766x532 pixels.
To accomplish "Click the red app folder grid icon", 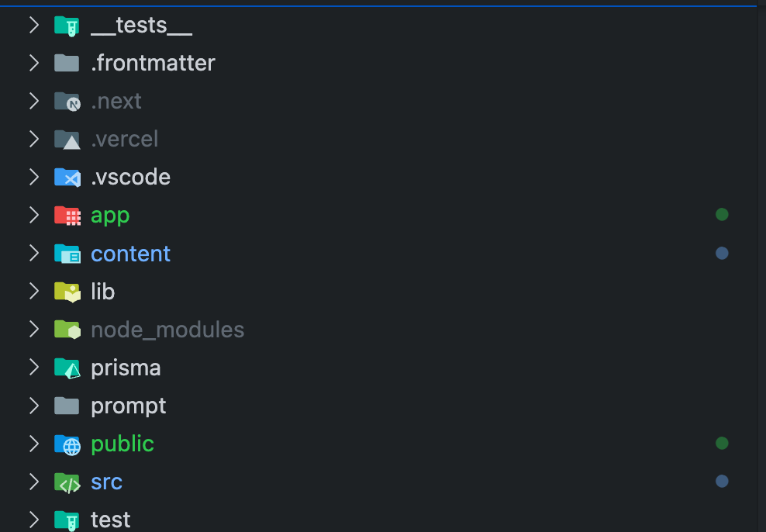I will coord(67,216).
